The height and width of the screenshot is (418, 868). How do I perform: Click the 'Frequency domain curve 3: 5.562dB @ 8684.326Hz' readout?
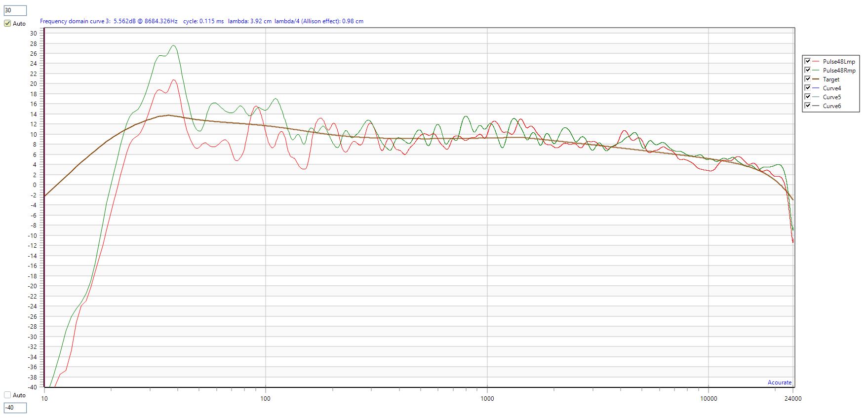pos(109,21)
